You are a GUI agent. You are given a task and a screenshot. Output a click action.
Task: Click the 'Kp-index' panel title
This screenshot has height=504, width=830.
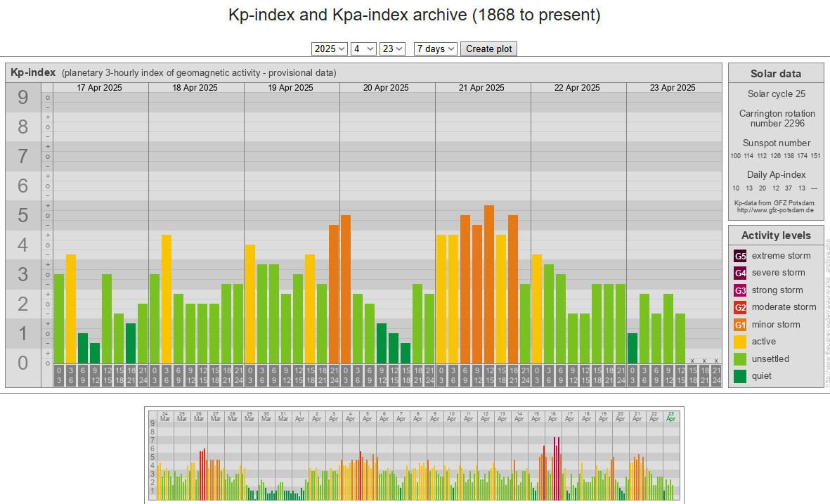[x=33, y=72]
